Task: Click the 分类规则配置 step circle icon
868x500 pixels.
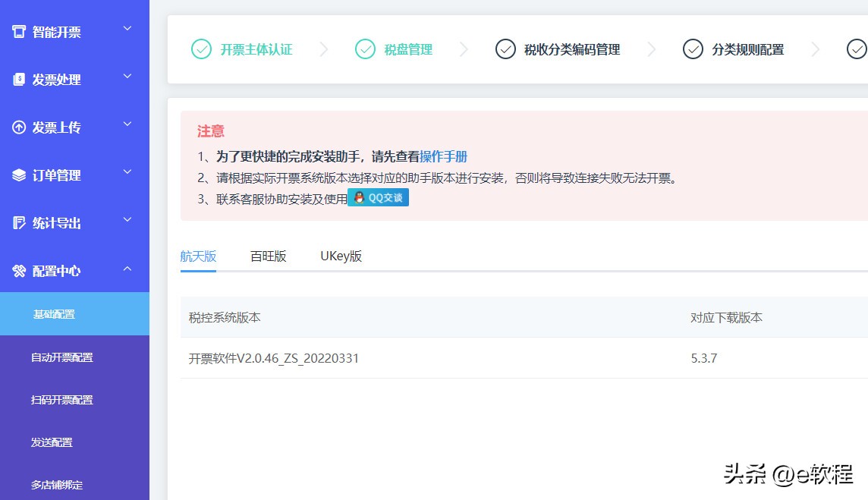Action: [x=693, y=49]
